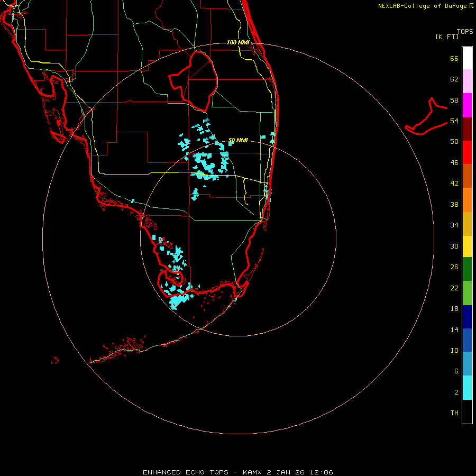This screenshot has width=476, height=476.
Task: Click the 58 legend value
Action: [x=454, y=100]
